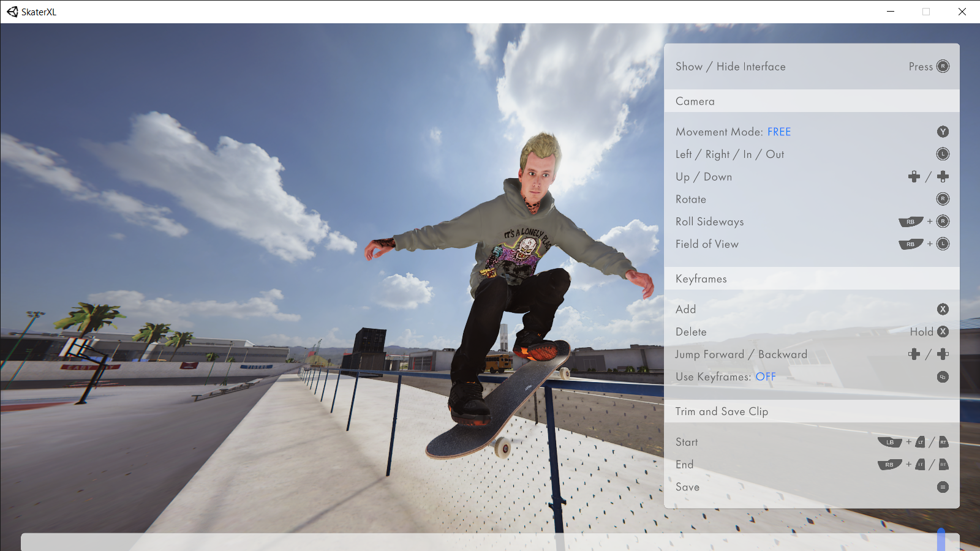Click the menu button icon in the Save row
Image resolution: width=980 pixels, height=551 pixels.
[x=943, y=487]
